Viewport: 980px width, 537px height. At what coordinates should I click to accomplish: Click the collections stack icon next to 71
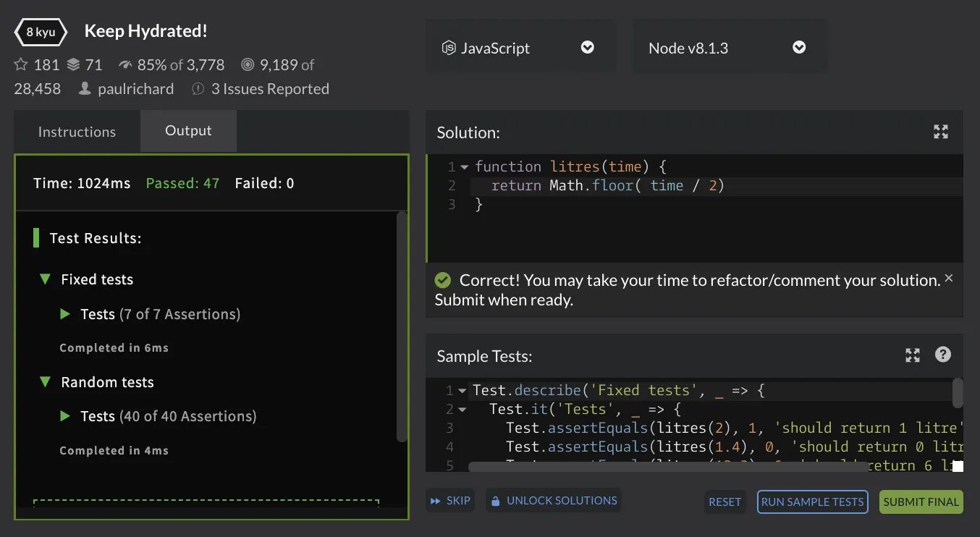point(73,65)
